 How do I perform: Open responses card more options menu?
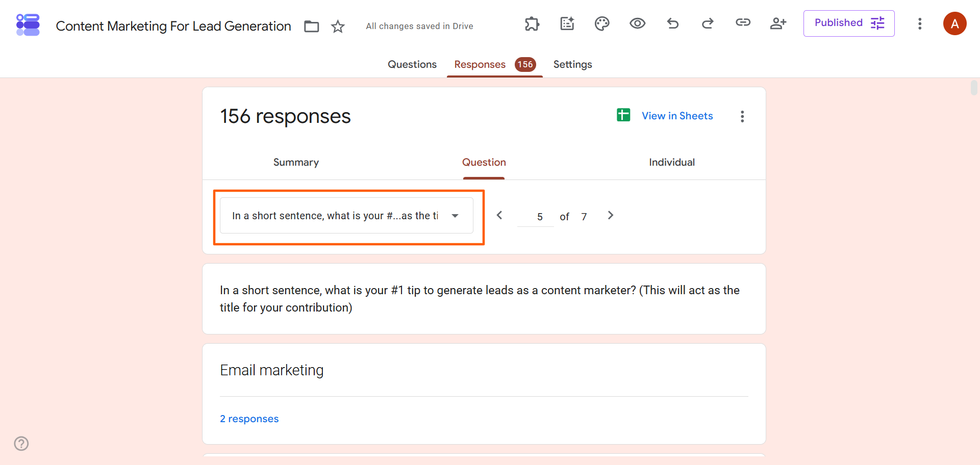click(x=742, y=116)
